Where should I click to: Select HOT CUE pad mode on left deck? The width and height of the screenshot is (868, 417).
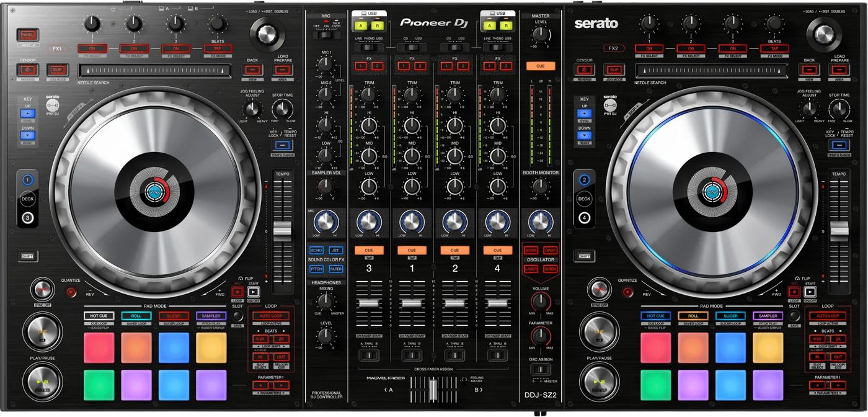click(x=99, y=316)
